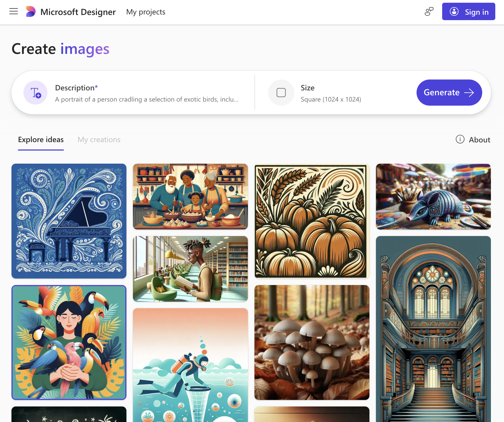This screenshot has height=422, width=504.
Task: Open the hamburger navigation menu
Action: click(x=14, y=11)
